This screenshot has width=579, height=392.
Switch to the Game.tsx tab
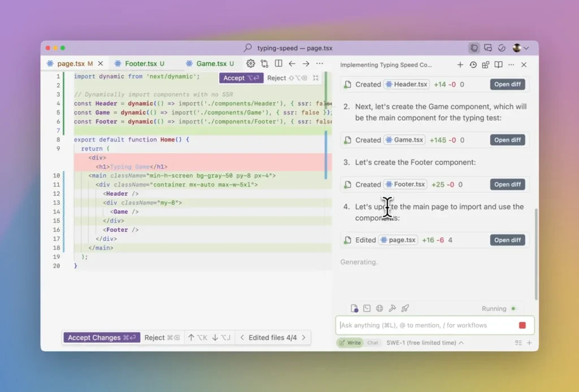coord(211,63)
